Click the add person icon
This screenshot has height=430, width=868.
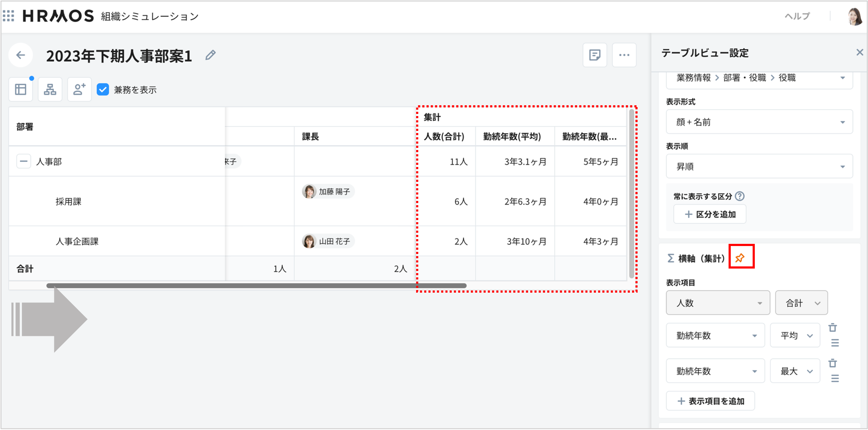pos(79,90)
